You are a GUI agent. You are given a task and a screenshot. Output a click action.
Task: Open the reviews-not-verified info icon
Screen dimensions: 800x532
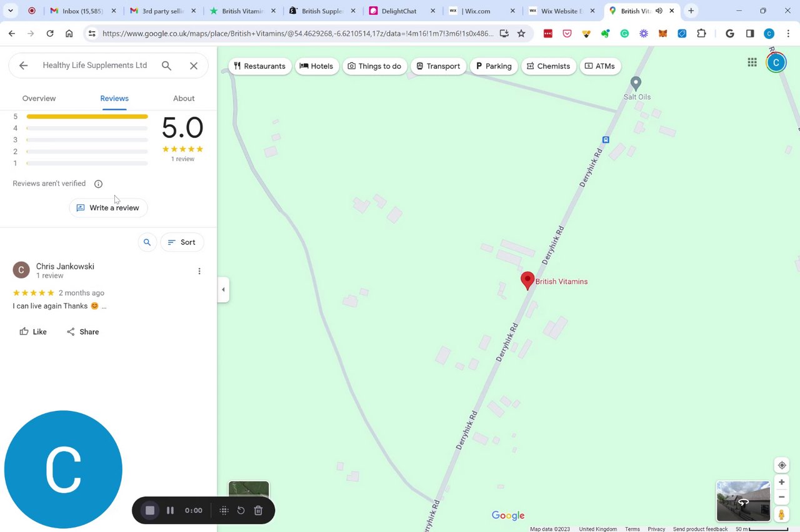coord(98,184)
